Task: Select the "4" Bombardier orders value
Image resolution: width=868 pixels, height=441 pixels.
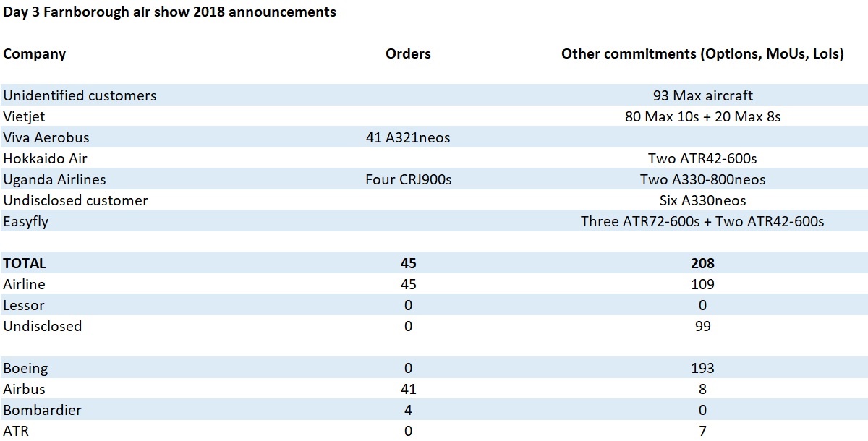Action: click(x=408, y=410)
